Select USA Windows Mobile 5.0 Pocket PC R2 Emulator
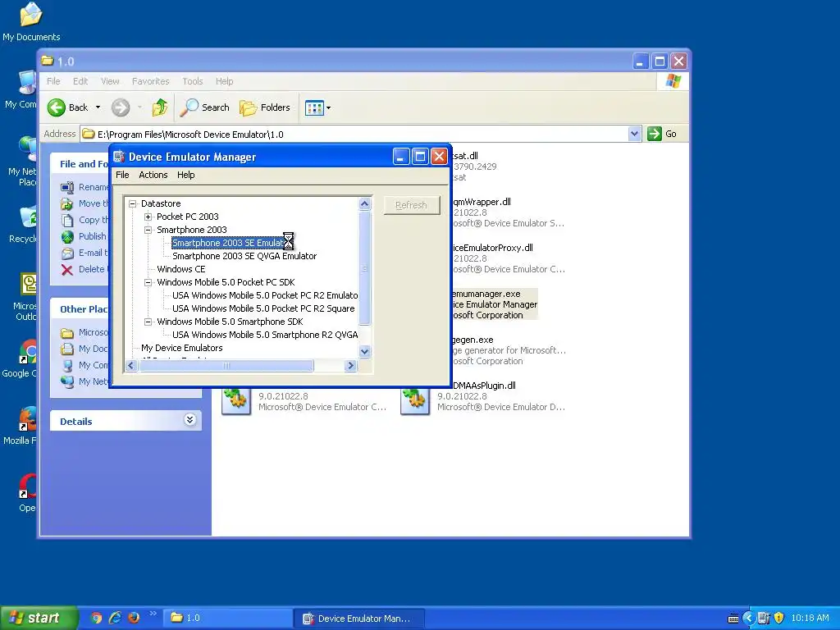840x630 pixels. (x=265, y=295)
